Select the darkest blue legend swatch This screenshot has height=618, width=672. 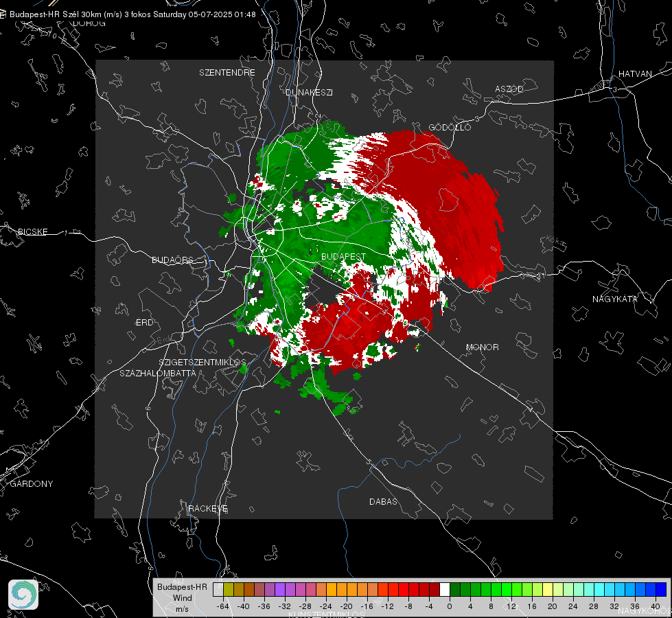(661, 589)
